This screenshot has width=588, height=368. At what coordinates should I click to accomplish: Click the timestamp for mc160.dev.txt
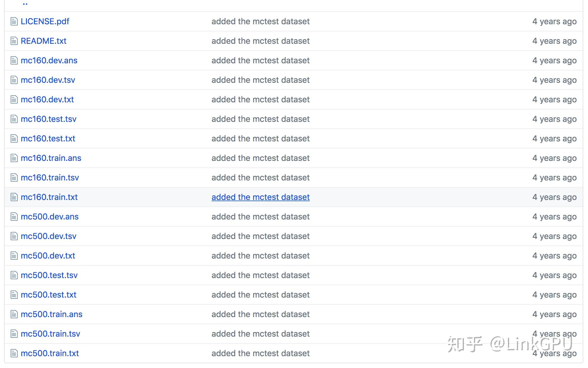click(x=554, y=99)
